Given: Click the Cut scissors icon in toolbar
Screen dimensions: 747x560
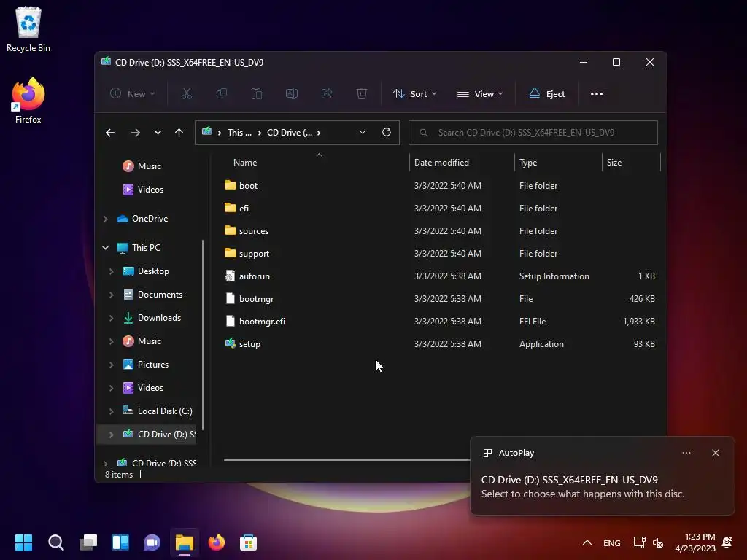Looking at the screenshot, I should pos(186,94).
